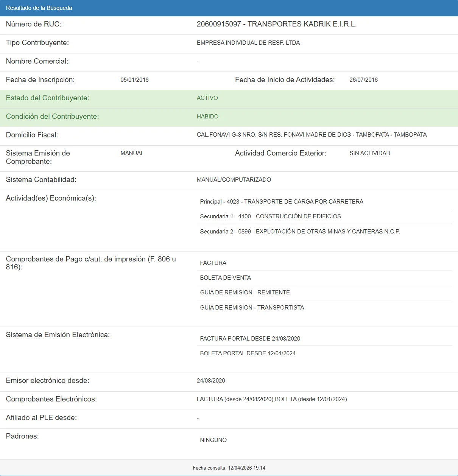Click the Resultado de la Búsqueda header

pos(39,8)
